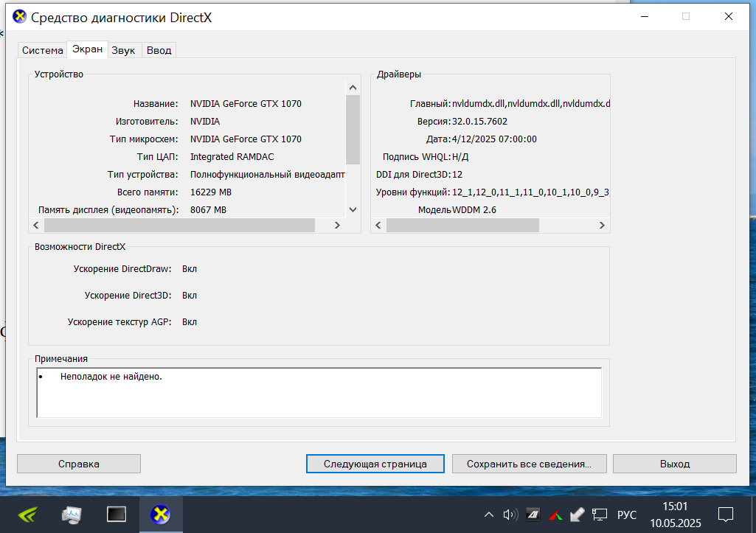Open NVIDIA GeForce Experience taskbar icon
This screenshot has width=756, height=533.
[x=28, y=515]
